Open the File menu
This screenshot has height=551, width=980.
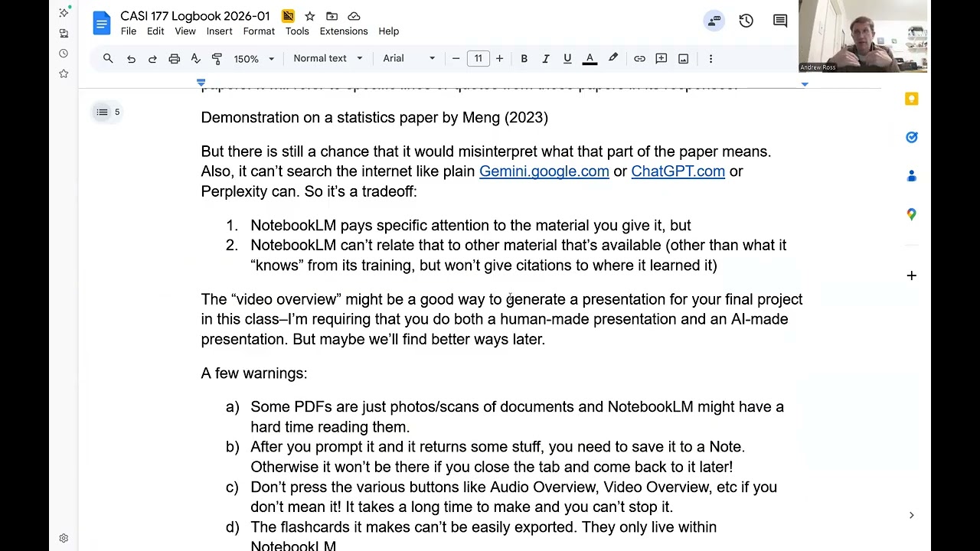[x=129, y=31]
